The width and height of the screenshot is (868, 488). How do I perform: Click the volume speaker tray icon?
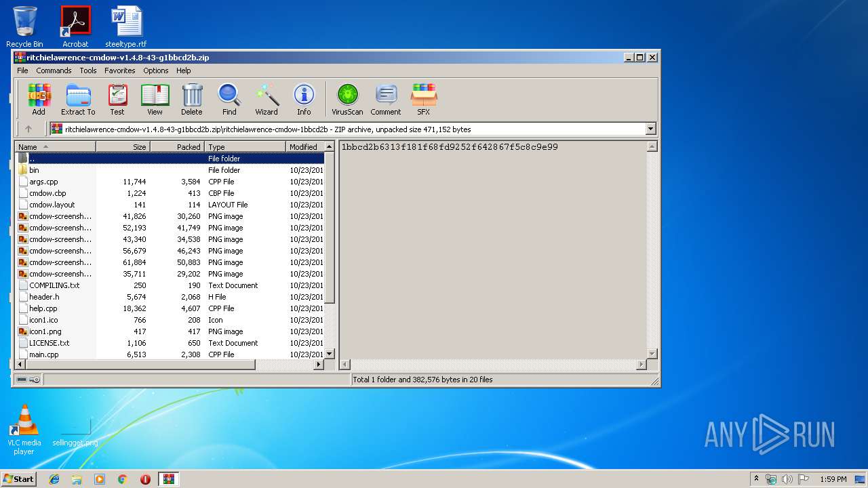tap(787, 479)
